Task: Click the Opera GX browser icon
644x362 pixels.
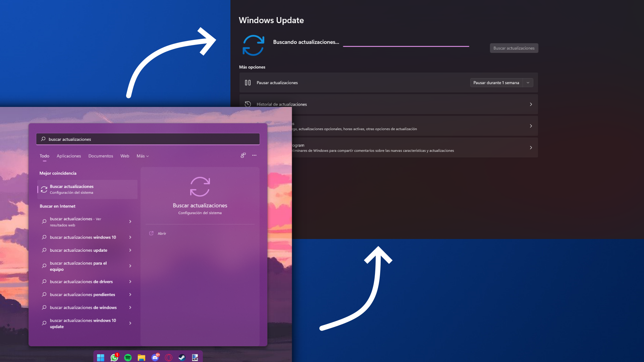Action: [168, 357]
